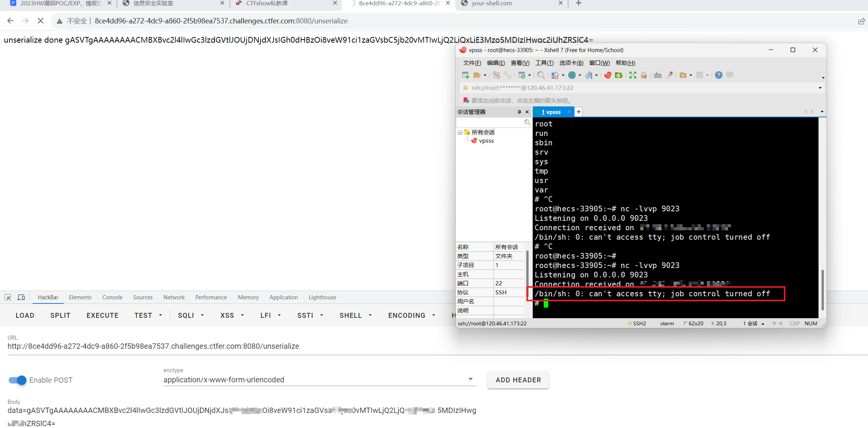Click HackBar Body data field
868x428 pixels.
click(x=242, y=417)
